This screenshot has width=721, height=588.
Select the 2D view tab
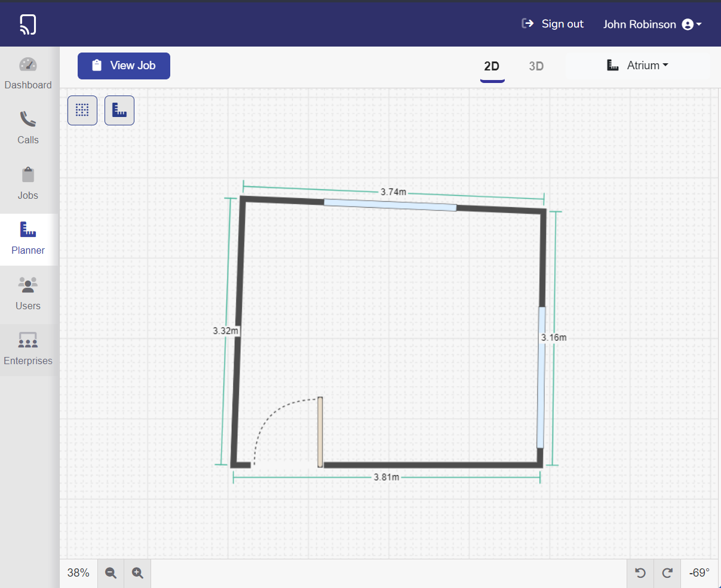(x=492, y=66)
